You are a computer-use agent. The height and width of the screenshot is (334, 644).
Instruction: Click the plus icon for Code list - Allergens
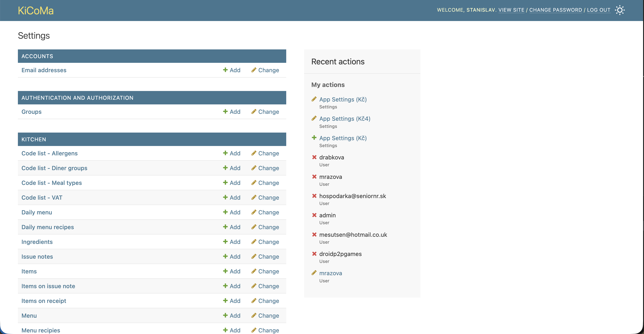point(225,153)
